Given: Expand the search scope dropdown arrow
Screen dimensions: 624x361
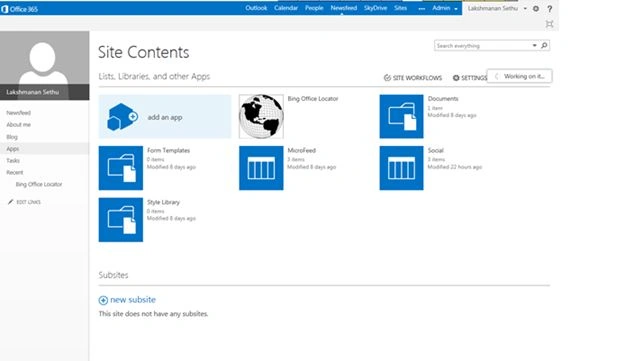Looking at the screenshot, I should point(534,46).
